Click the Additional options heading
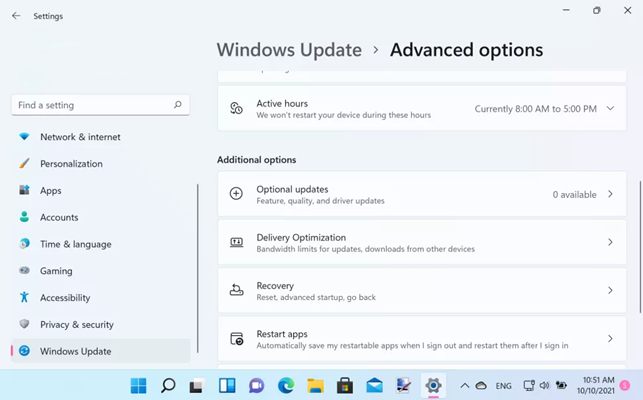643x400 pixels. tap(256, 160)
